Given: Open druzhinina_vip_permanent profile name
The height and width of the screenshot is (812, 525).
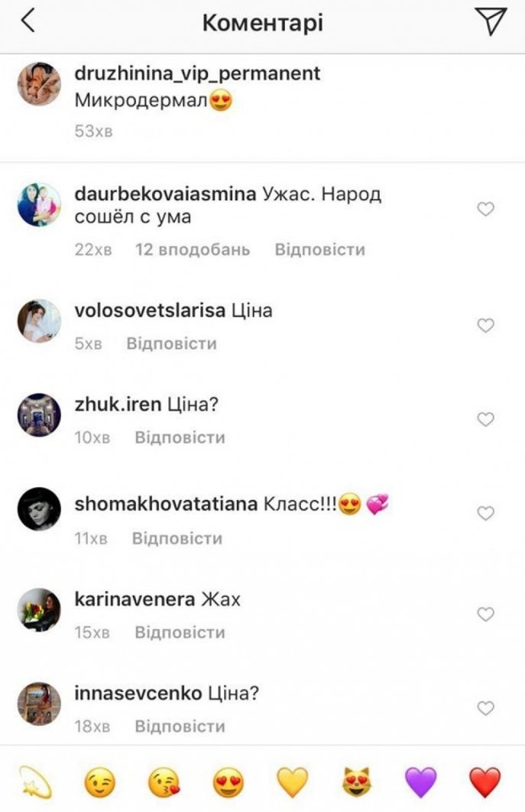Looking at the screenshot, I should point(197,73).
